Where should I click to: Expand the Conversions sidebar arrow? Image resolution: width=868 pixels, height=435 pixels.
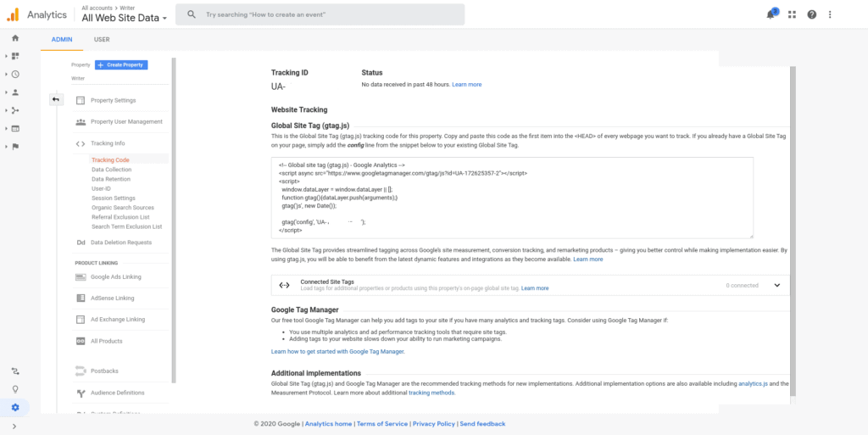click(6, 147)
